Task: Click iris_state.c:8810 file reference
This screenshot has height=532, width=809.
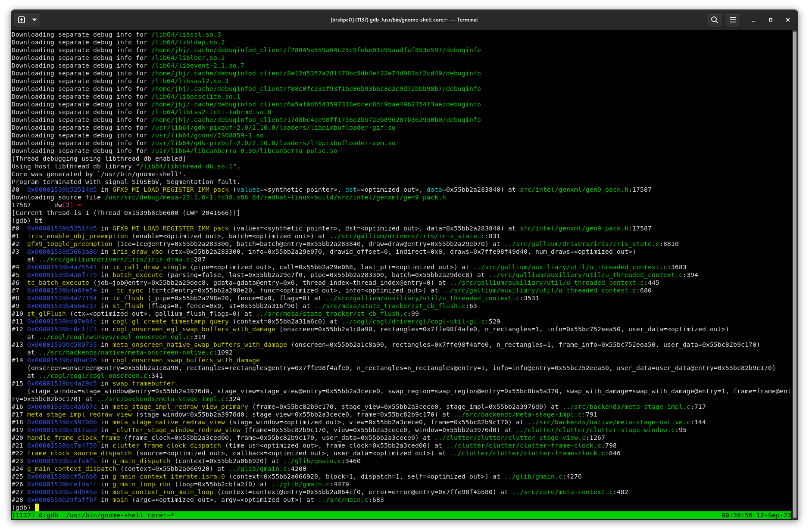Action: 591,244
